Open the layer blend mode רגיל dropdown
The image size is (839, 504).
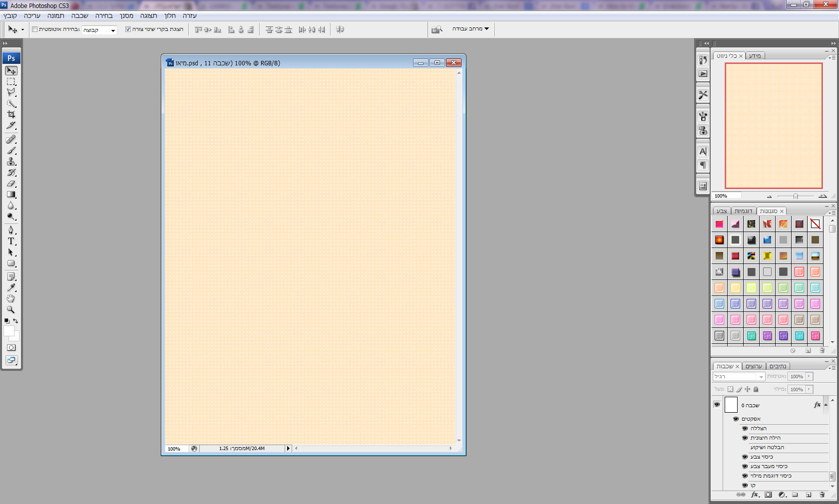(x=738, y=376)
